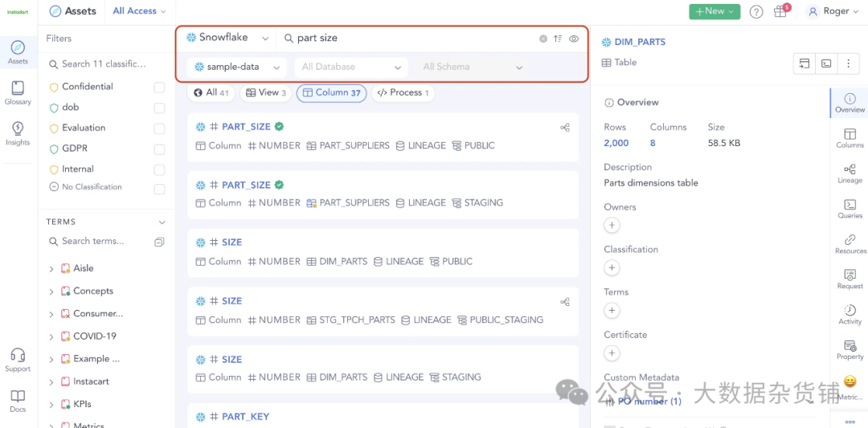Image resolution: width=868 pixels, height=428 pixels.
Task: Select the Process 1 filter tab
Action: (x=403, y=93)
